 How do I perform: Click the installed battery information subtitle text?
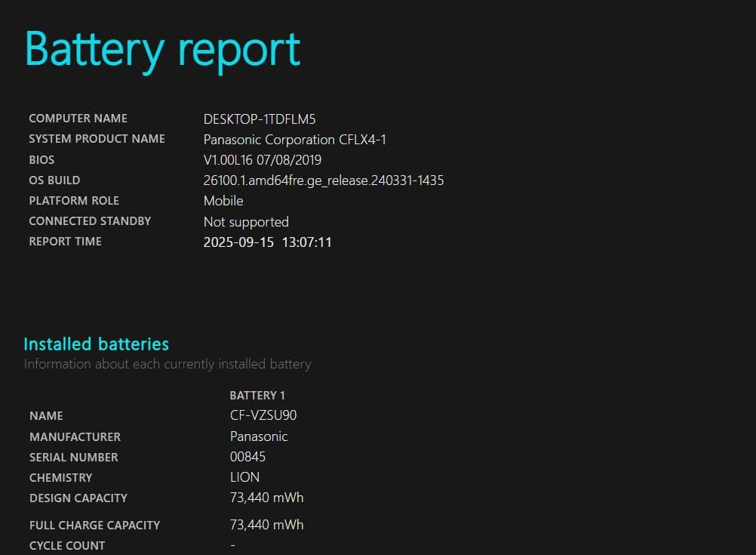pos(167,364)
